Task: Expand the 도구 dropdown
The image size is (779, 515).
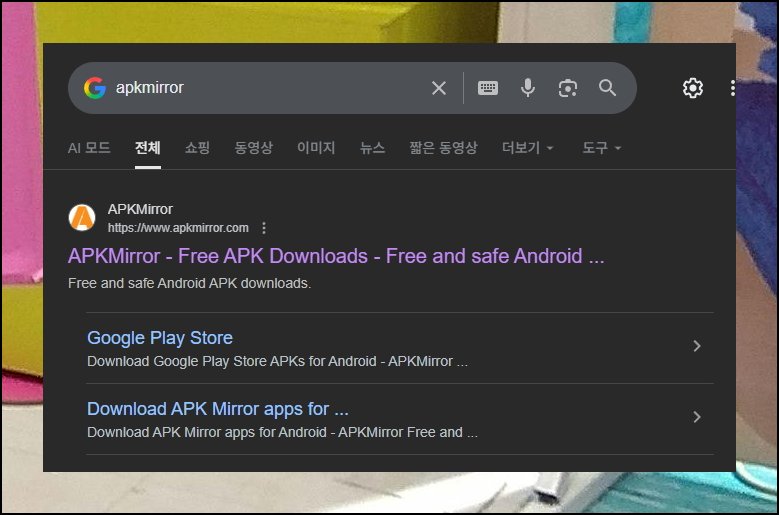Action: coord(602,147)
